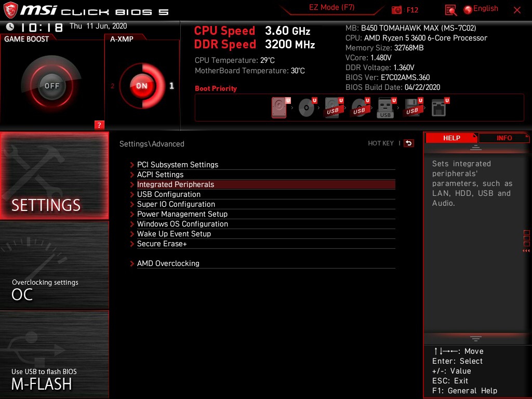Select the hard disk boot device icon

click(x=280, y=108)
